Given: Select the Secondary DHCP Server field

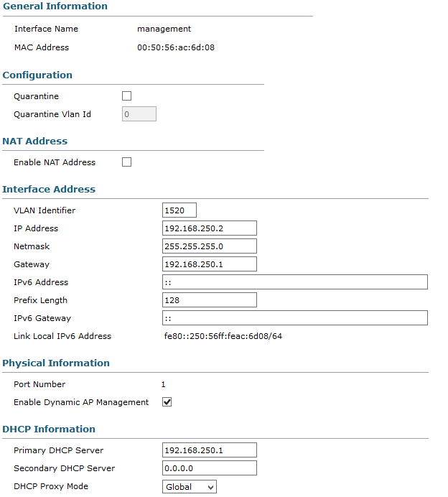Looking at the screenshot, I should tap(210, 468).
